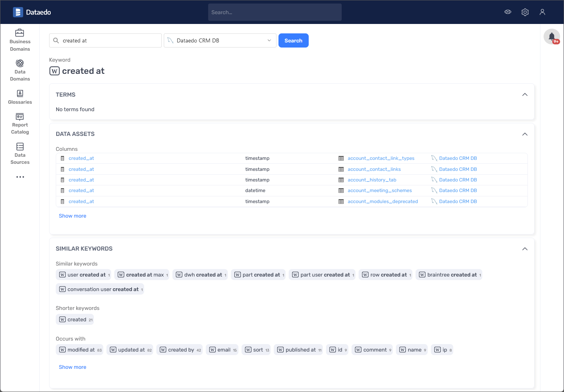
Task: Select 'email' keyword chip
Action: click(x=222, y=350)
